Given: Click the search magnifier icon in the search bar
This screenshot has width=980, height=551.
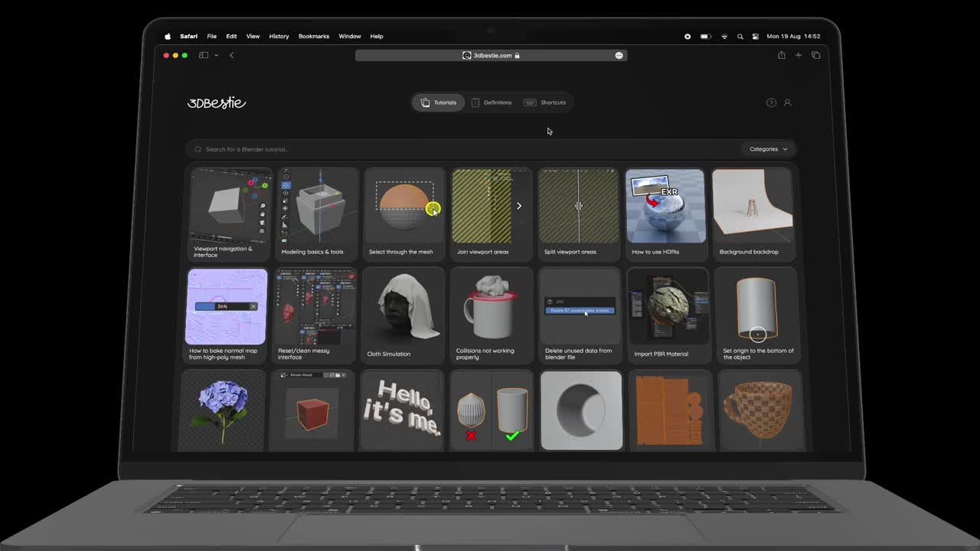Looking at the screenshot, I should [198, 149].
